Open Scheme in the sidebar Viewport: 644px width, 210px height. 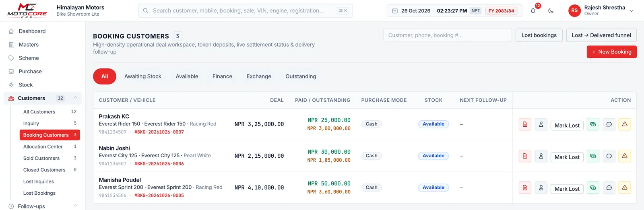pos(43,58)
